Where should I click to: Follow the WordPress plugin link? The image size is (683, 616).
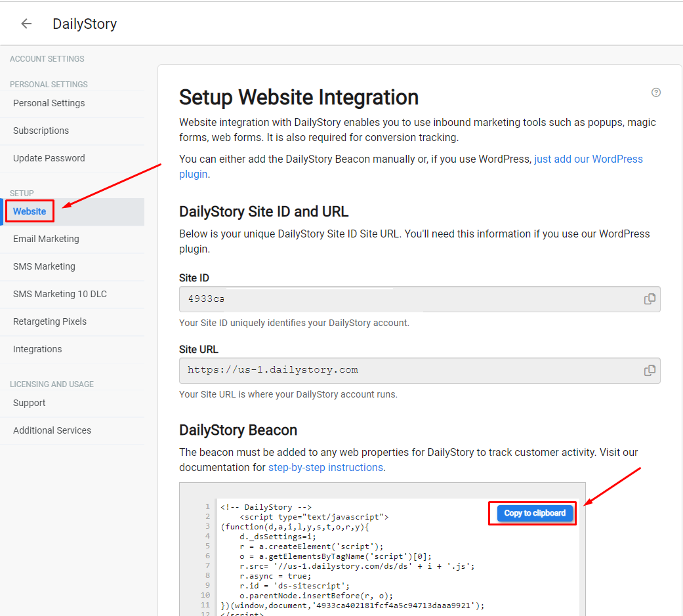point(588,159)
